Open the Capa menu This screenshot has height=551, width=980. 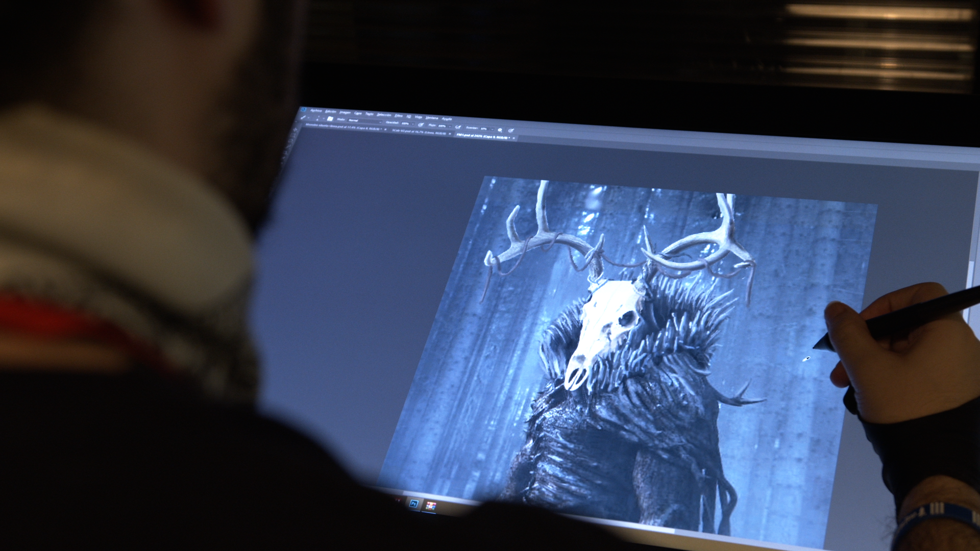(358, 113)
